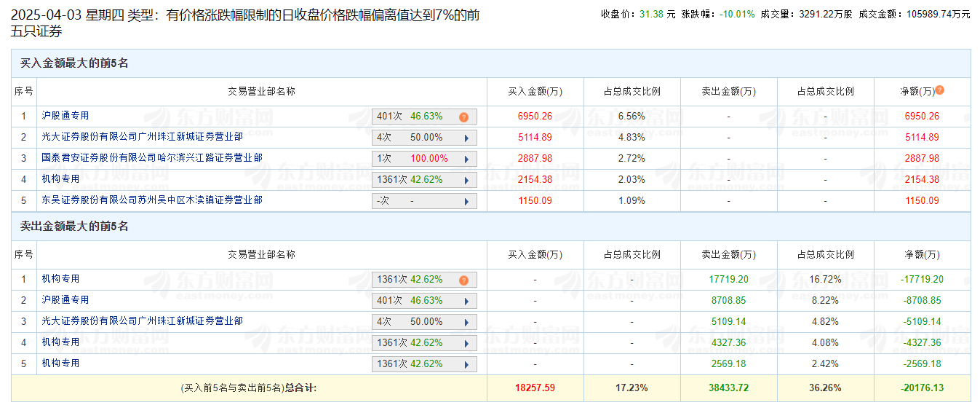Click the help icon in buy-side 沪股通专用 row

click(x=463, y=117)
